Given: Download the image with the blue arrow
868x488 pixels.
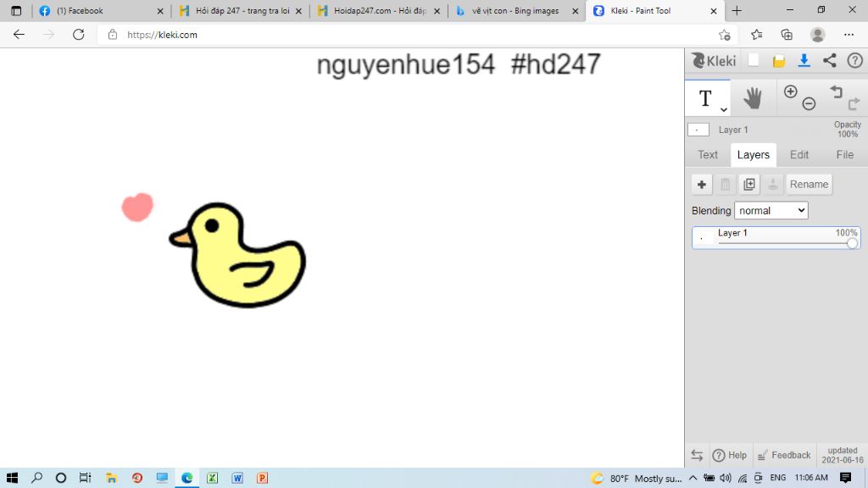Looking at the screenshot, I should coord(804,60).
